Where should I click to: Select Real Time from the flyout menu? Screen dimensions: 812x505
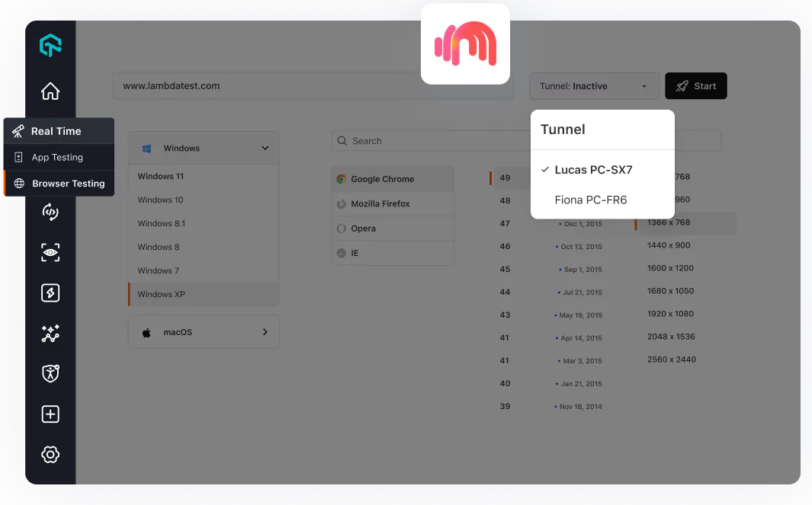[x=59, y=131]
